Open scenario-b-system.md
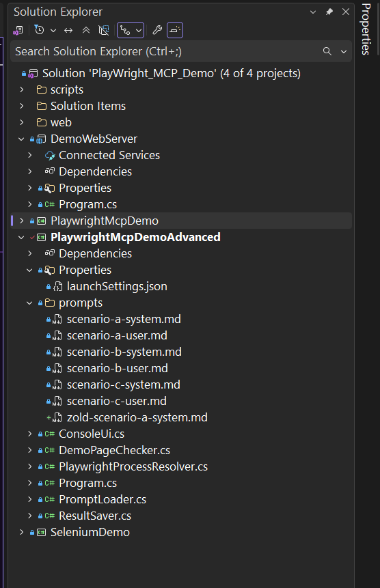 (124, 352)
